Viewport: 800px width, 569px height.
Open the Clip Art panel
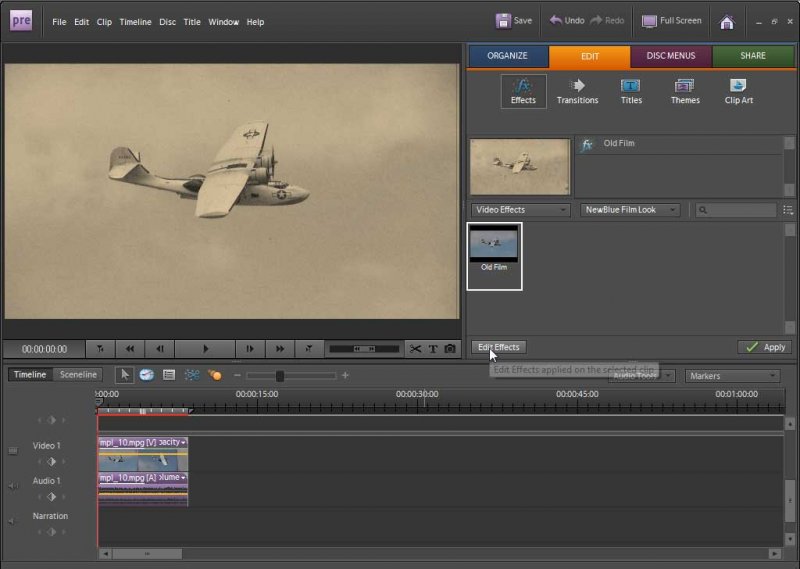pos(738,91)
